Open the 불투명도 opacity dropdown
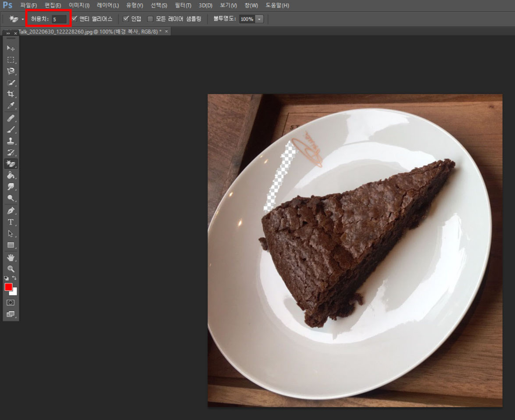This screenshot has height=420, width=515. click(x=259, y=19)
